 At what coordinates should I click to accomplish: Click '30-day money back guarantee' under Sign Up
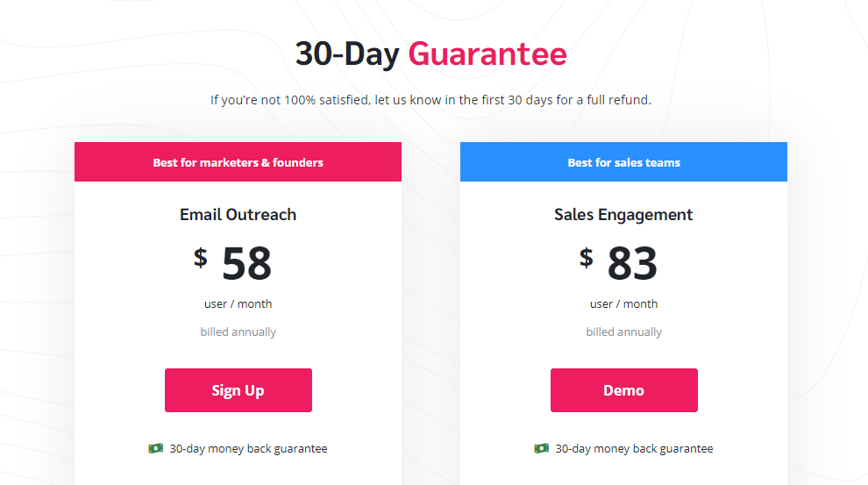tap(248, 448)
